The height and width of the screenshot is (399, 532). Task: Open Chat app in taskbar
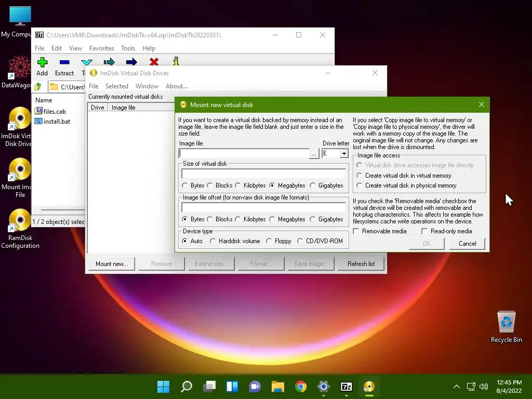click(x=255, y=387)
